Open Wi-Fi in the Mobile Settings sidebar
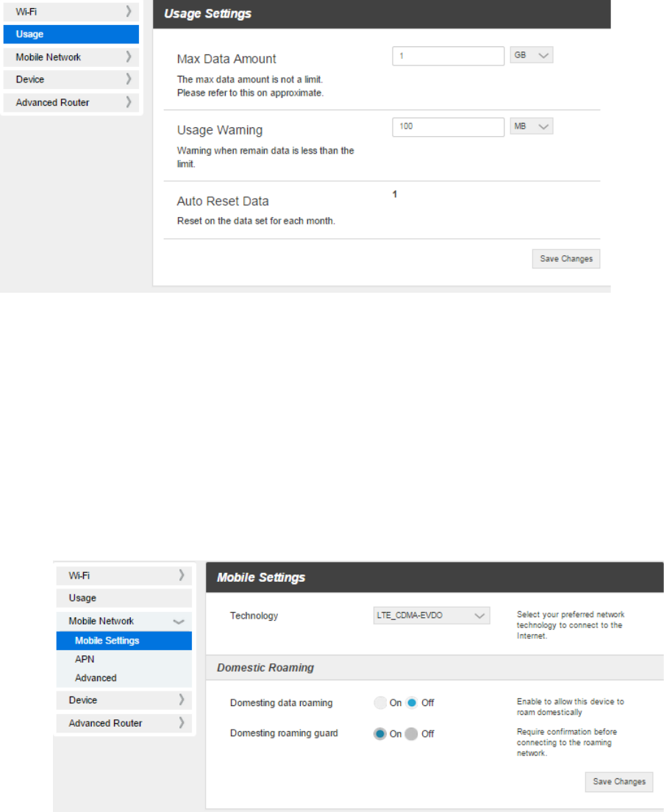 pyautogui.click(x=124, y=575)
